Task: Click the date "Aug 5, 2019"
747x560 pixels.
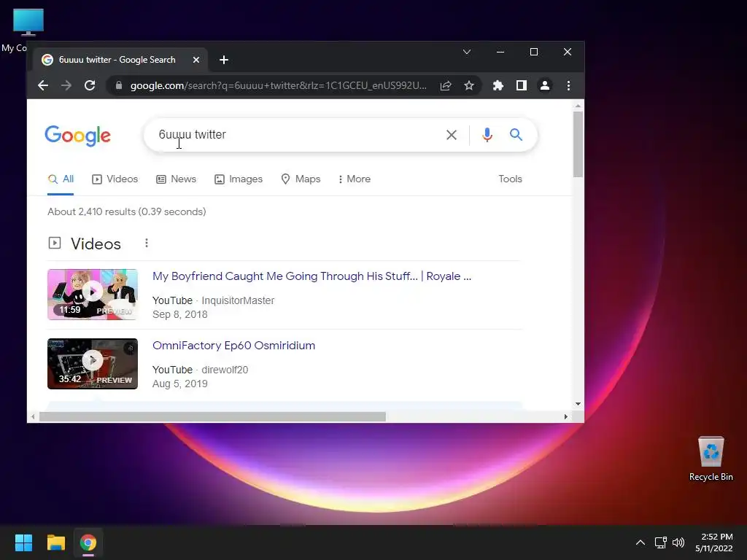Action: click(x=179, y=384)
